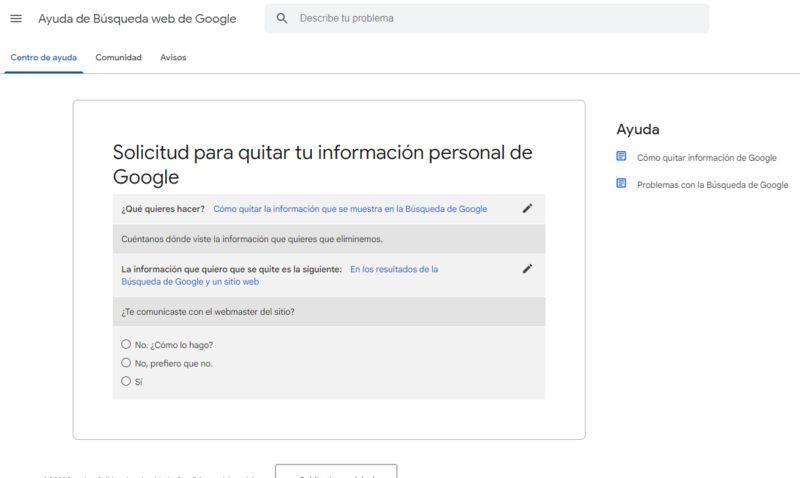Click the pencil beside 'La información que quiero'

click(527, 268)
